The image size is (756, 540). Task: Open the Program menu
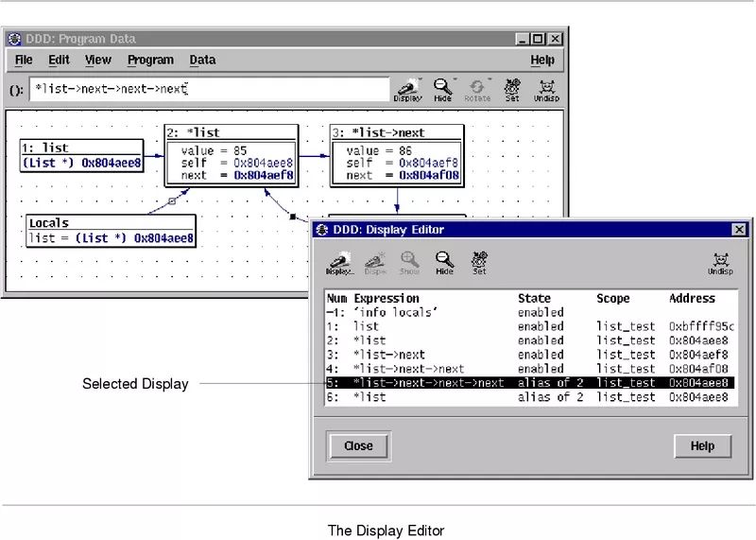pyautogui.click(x=150, y=60)
